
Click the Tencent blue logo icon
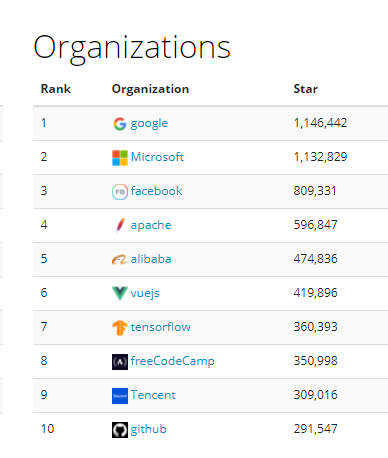(120, 396)
